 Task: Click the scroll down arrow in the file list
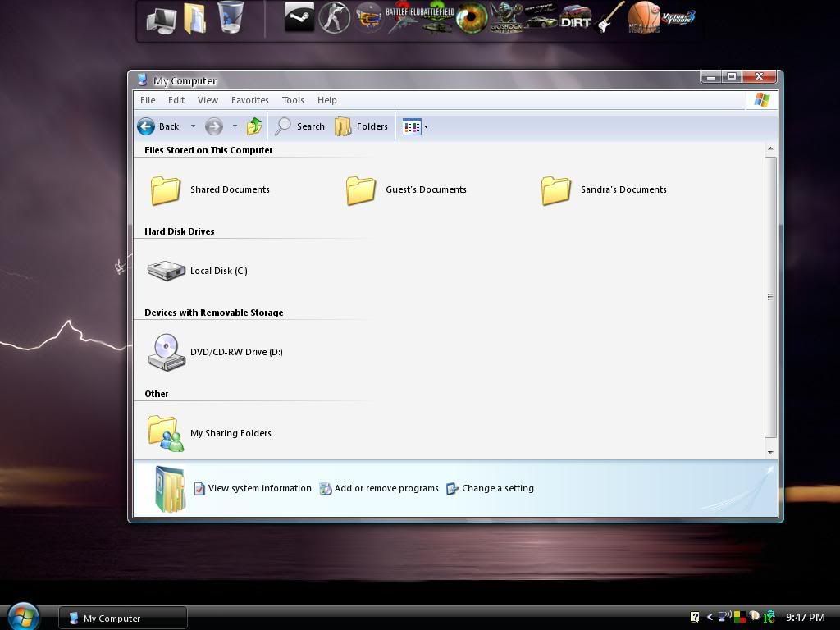(770, 452)
